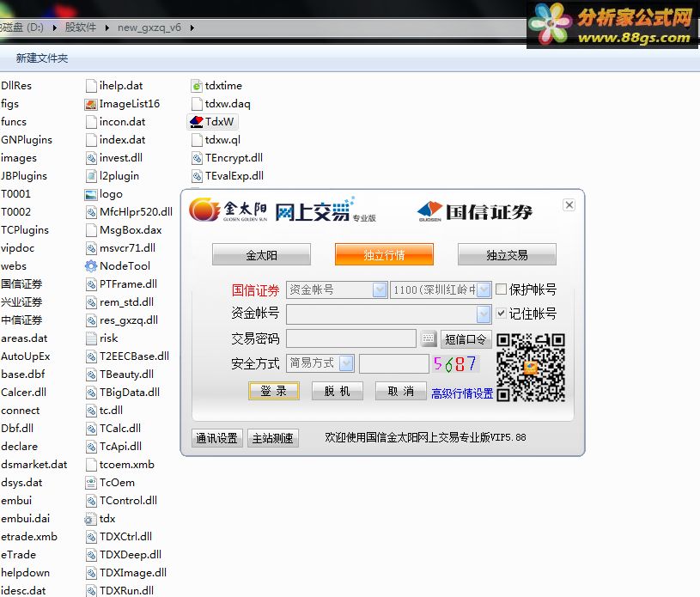
Task: Click the TBigData.dll file icon
Action: (x=91, y=393)
